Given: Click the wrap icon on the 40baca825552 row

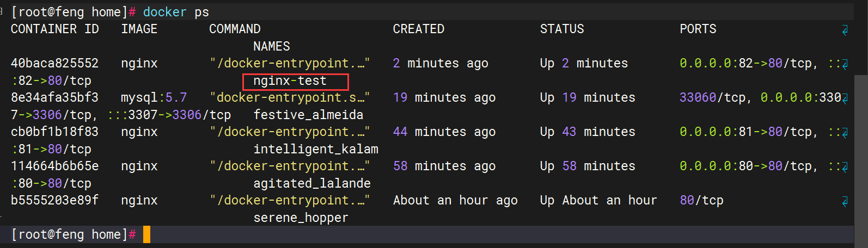Looking at the screenshot, I should (x=845, y=65).
